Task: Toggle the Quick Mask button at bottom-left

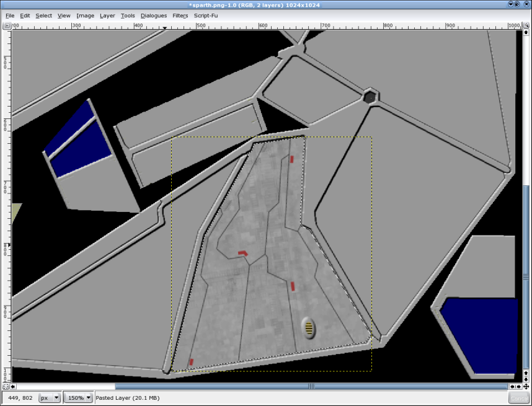Action: [x=6, y=386]
